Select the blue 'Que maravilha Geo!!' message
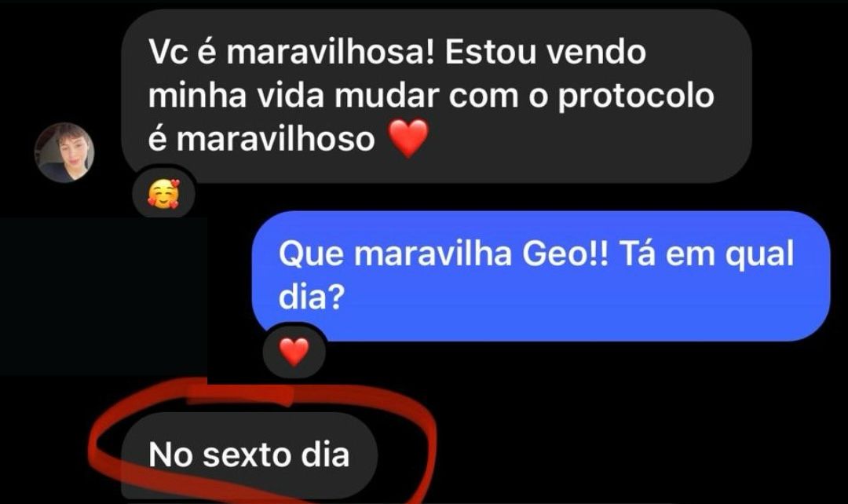Image resolution: width=848 pixels, height=504 pixels. 541,276
